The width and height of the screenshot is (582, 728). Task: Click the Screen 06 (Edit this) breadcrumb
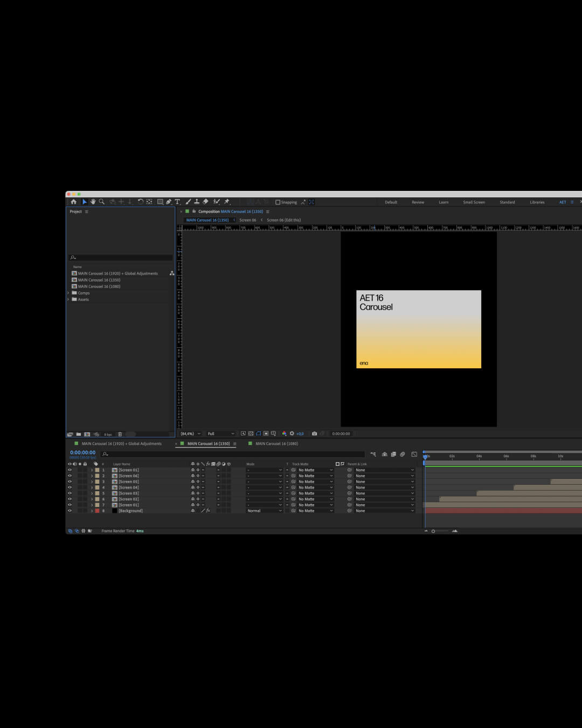(283, 220)
